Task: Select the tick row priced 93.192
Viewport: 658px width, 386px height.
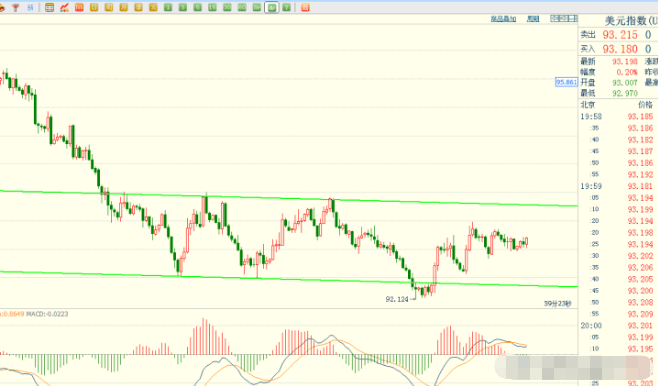Action: click(x=618, y=175)
